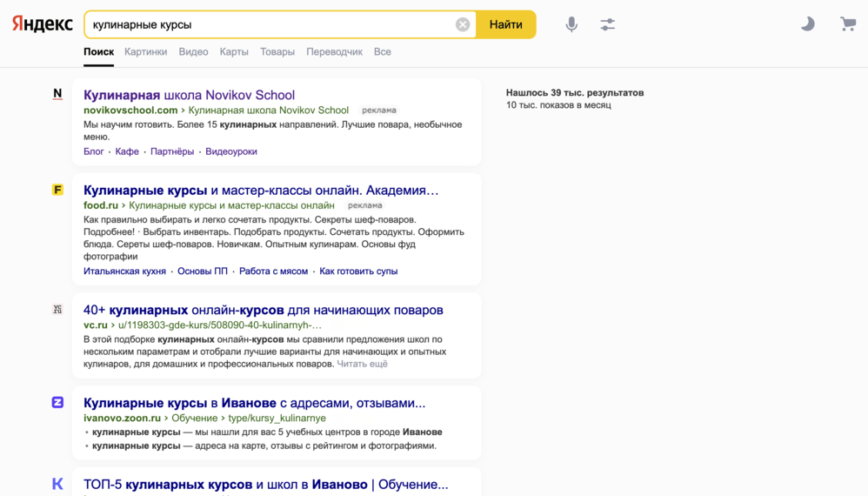The width and height of the screenshot is (868, 496).
Task: Open the Партнёры sitelink
Action: coord(172,151)
